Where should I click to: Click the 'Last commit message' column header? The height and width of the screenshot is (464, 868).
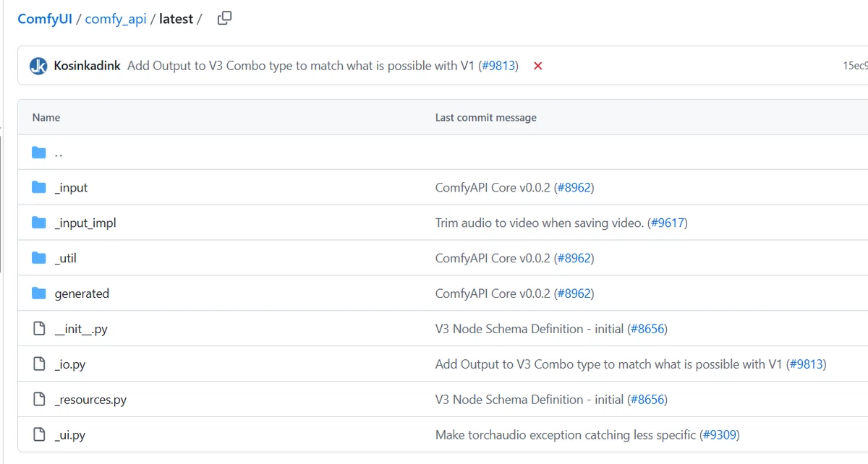pos(486,117)
